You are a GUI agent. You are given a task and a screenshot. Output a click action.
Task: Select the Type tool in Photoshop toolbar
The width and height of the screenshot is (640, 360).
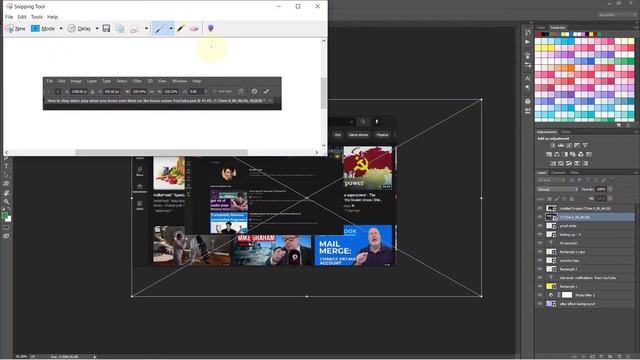(x=6, y=166)
